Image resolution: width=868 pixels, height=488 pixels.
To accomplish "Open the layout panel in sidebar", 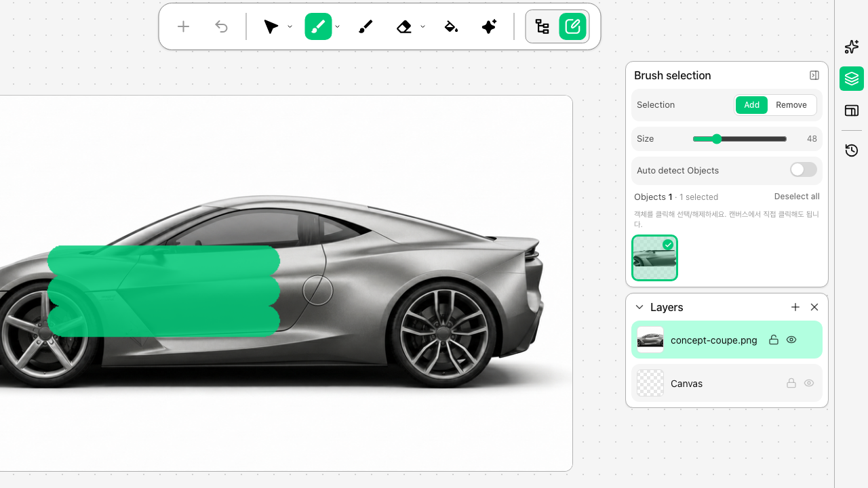I will 852,110.
